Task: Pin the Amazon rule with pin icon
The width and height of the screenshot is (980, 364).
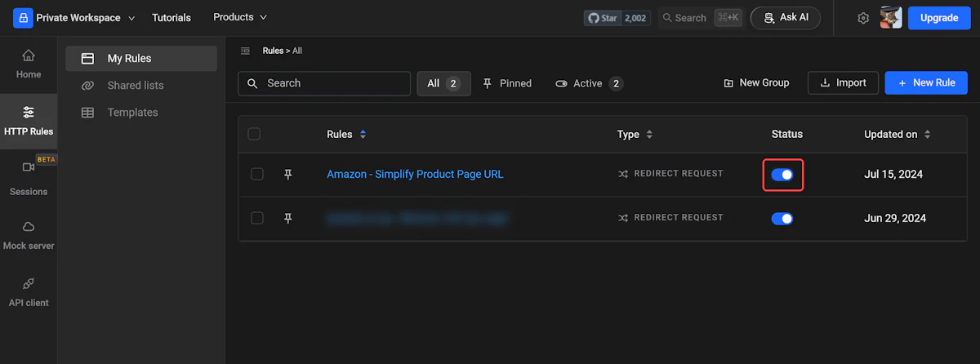Action: point(287,174)
